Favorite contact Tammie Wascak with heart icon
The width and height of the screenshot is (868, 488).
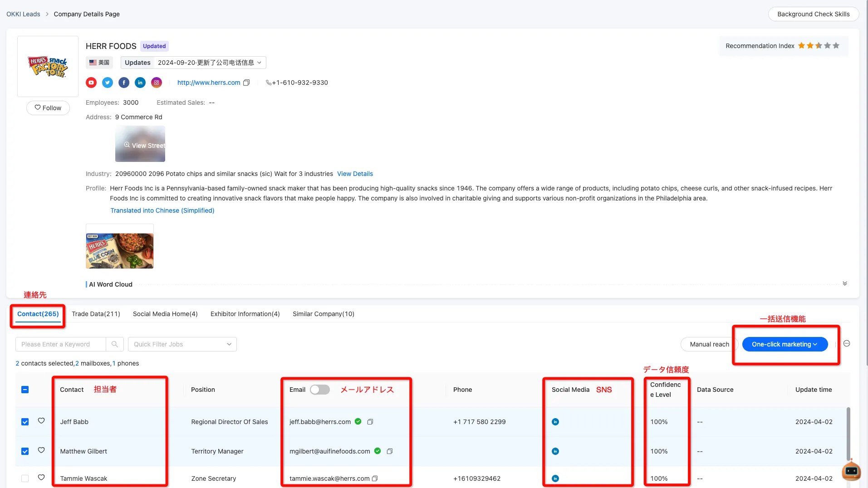[x=41, y=478]
